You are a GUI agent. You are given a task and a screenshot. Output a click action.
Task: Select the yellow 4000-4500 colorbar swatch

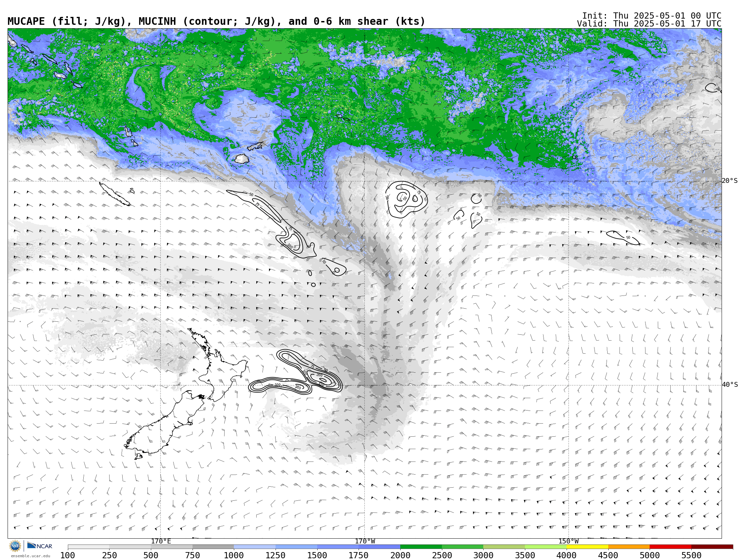tap(587, 547)
